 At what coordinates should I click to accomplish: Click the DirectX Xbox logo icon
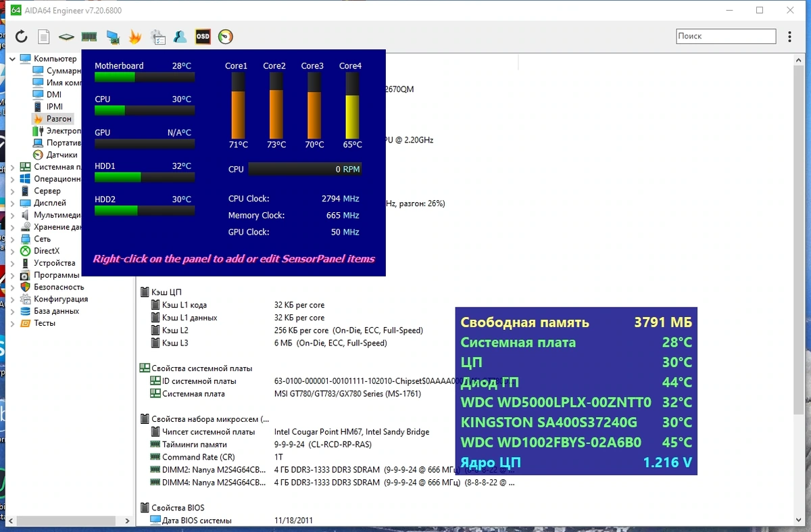pyautogui.click(x=25, y=251)
